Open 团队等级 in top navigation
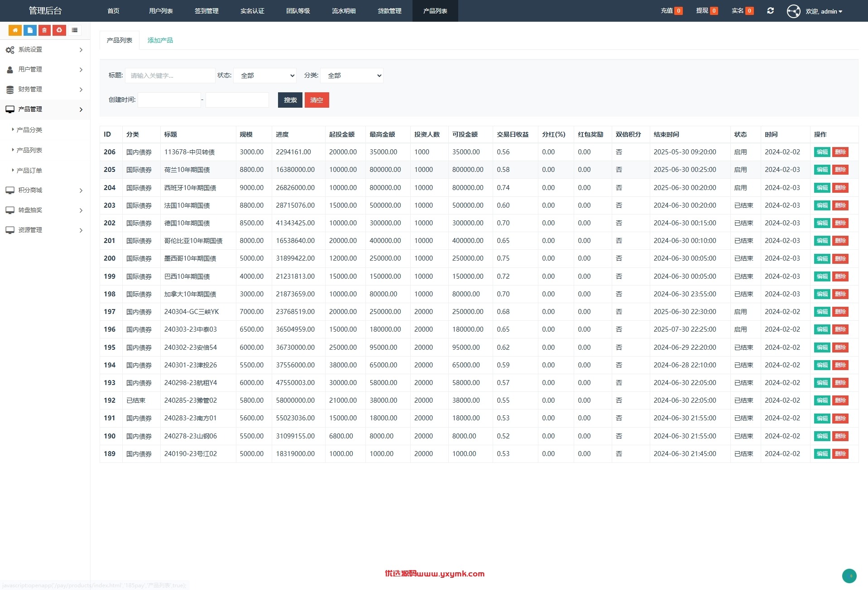This screenshot has height=590, width=868. coord(298,11)
